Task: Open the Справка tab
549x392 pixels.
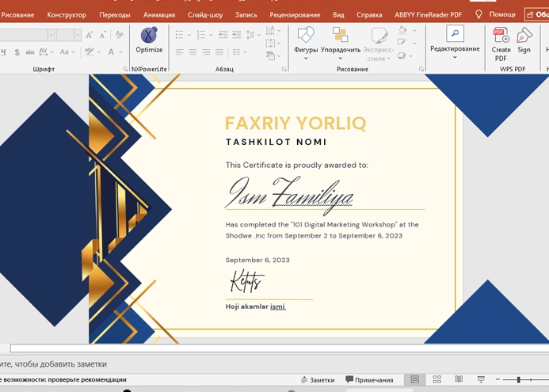Action: (x=369, y=15)
